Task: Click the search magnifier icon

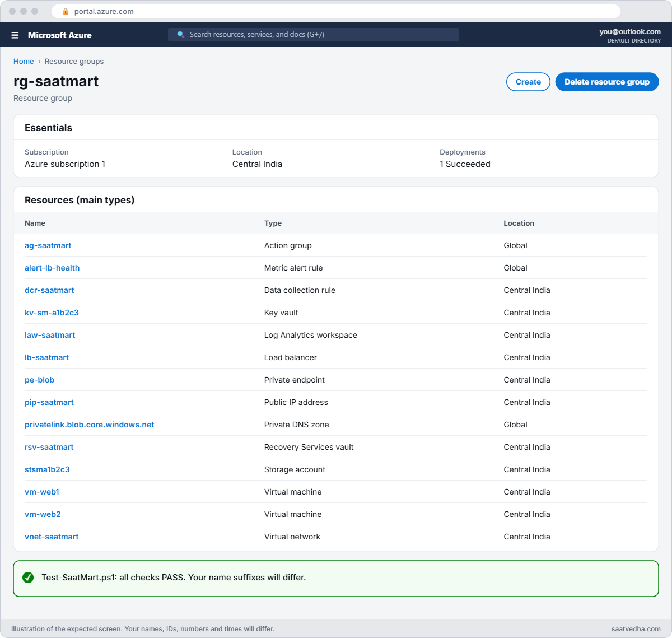Action: pos(181,35)
